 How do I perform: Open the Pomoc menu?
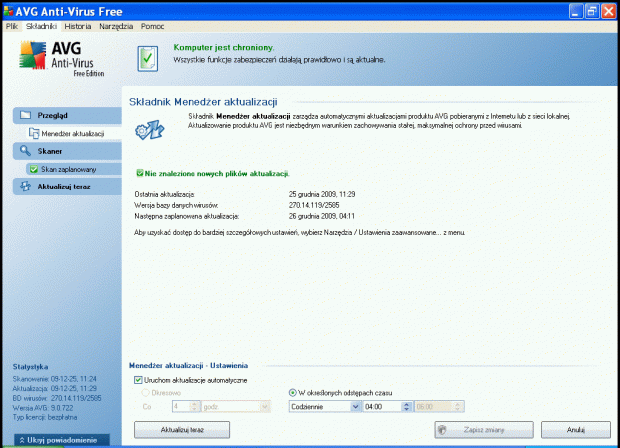152,26
